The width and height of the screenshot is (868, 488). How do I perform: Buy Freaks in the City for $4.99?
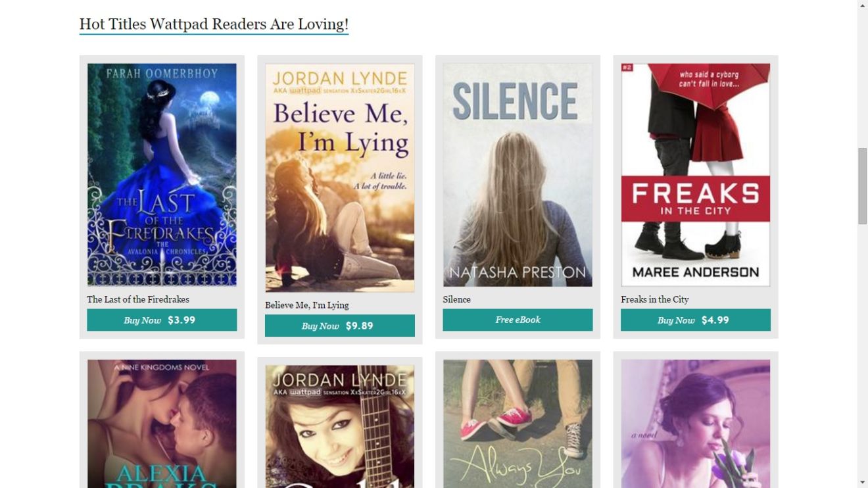pyautogui.click(x=696, y=320)
